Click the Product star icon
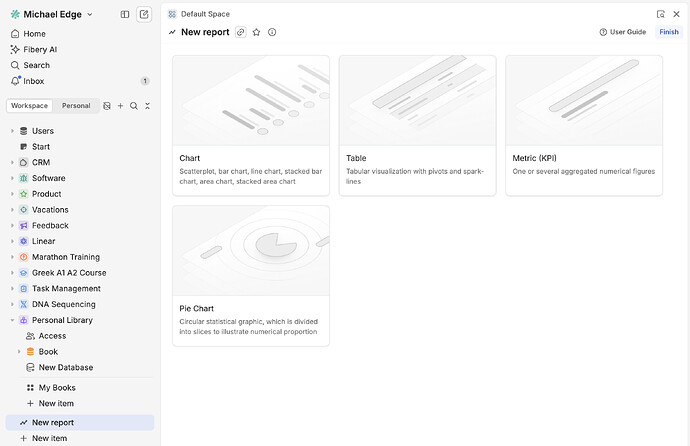The width and height of the screenshot is (690, 446). click(x=24, y=194)
